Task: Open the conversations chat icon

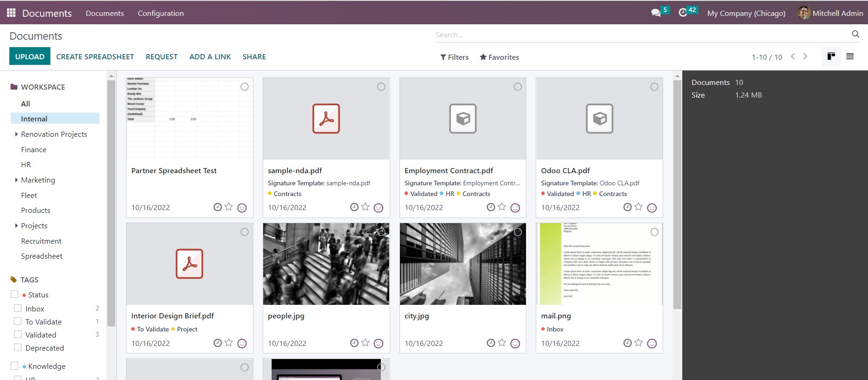Action: coord(656,13)
